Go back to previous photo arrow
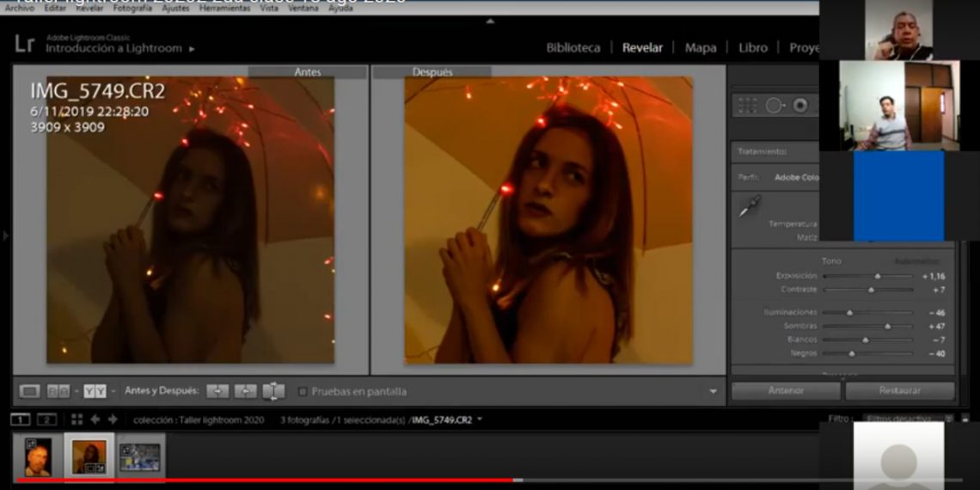Image resolution: width=980 pixels, height=490 pixels. point(95,420)
